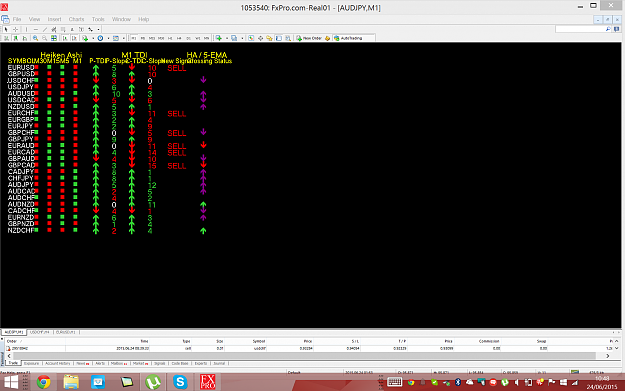Switch chart to candlesticks
The height and width of the screenshot is (391, 625).
click(16, 38)
